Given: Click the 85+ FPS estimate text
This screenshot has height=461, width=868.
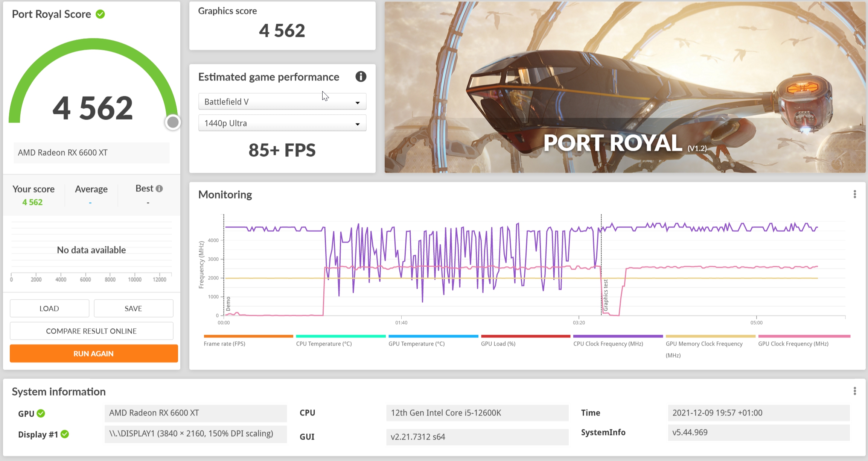Looking at the screenshot, I should point(282,150).
